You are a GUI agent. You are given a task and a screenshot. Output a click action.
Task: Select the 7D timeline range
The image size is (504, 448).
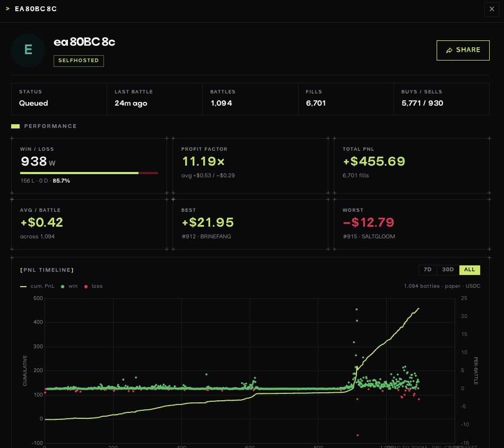(x=428, y=270)
